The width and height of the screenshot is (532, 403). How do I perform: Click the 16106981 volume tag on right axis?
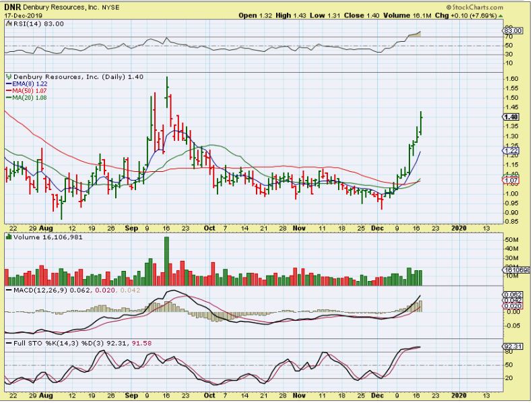click(x=516, y=270)
